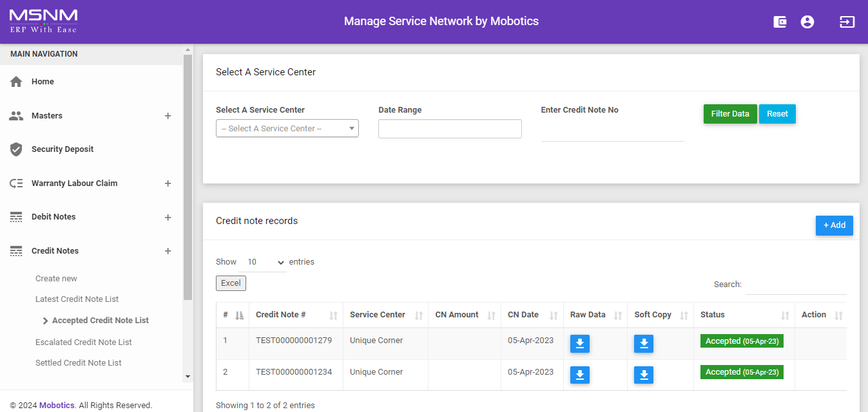Open Select A Service Center dropdown
The height and width of the screenshot is (412, 868).
(x=287, y=129)
